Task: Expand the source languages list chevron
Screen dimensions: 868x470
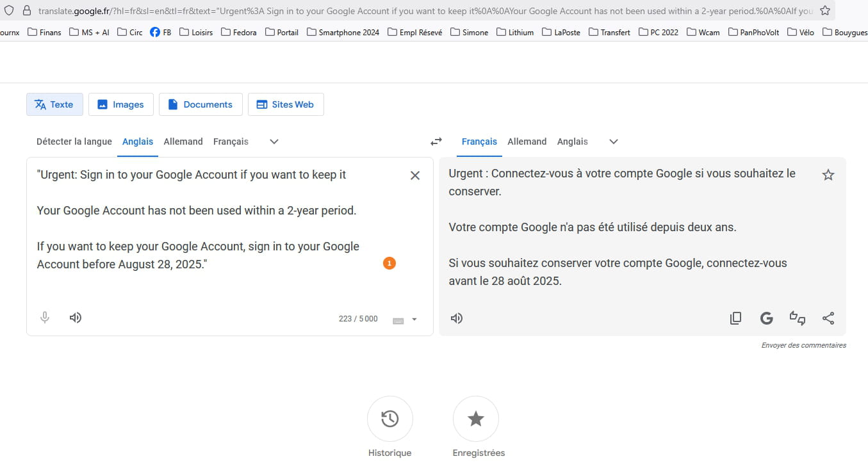Action: click(274, 142)
